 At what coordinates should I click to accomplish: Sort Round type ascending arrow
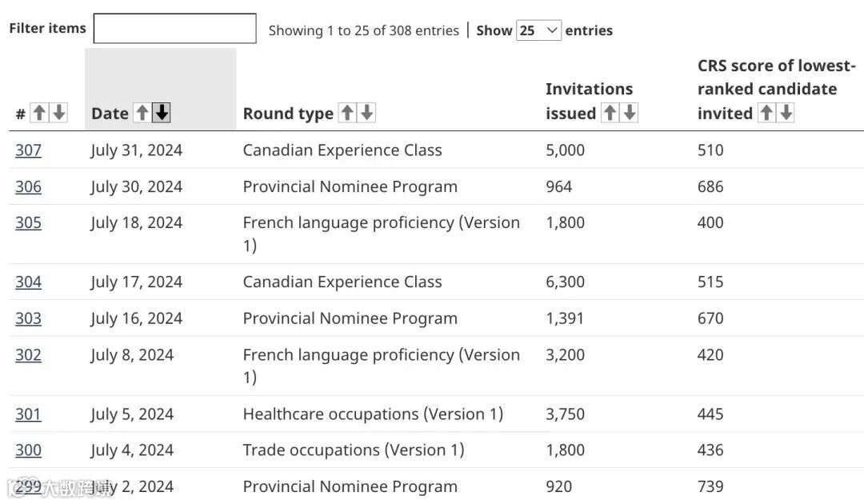346,113
